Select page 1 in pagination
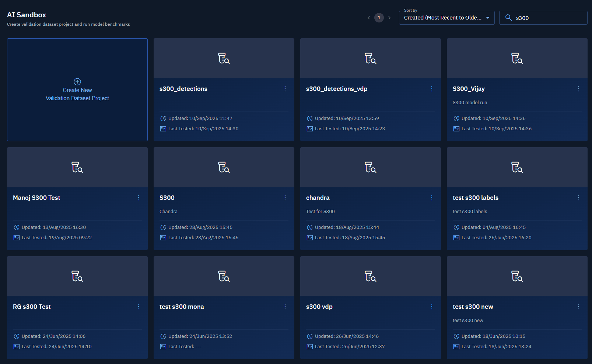The height and width of the screenshot is (364, 592). tap(379, 18)
